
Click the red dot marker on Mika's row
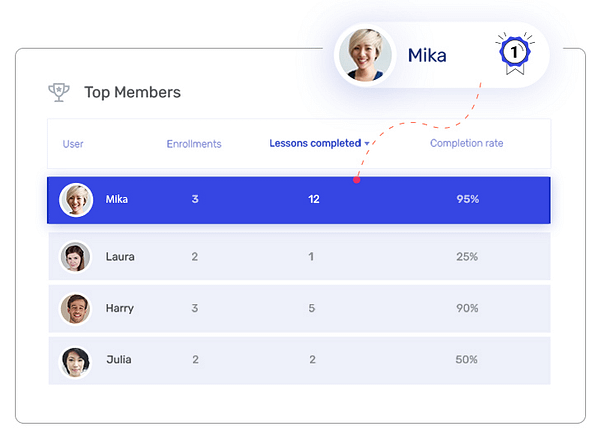(357, 181)
